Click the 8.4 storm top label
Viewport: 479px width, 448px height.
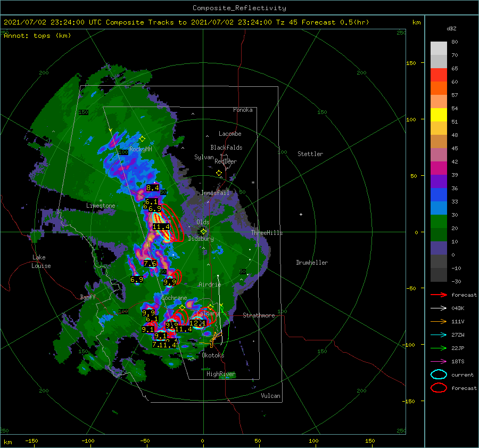pyautogui.click(x=152, y=188)
